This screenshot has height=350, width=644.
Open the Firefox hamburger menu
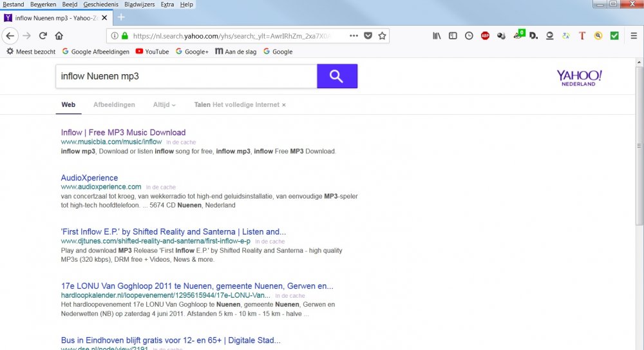coord(634,36)
